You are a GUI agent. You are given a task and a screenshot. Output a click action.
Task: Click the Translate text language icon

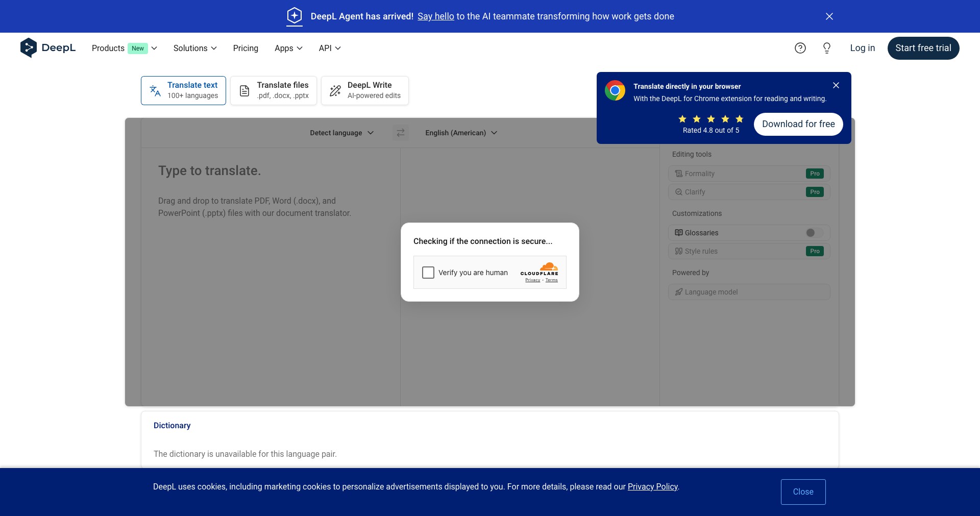[x=155, y=91]
